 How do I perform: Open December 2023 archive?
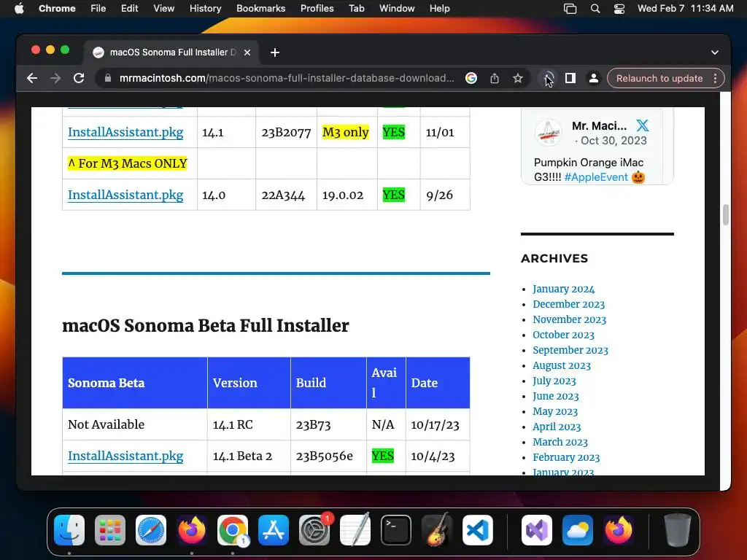(x=568, y=304)
